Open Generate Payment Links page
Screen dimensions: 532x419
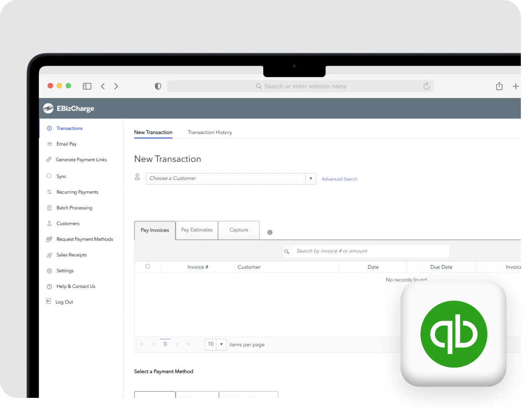click(81, 159)
